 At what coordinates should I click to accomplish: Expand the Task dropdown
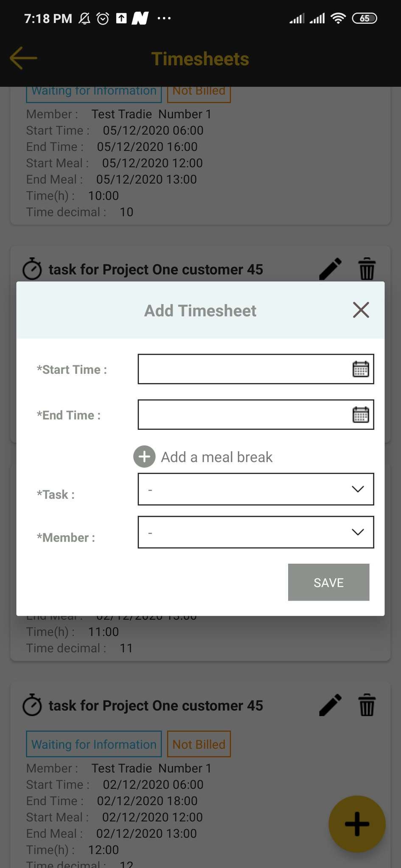coord(256,489)
